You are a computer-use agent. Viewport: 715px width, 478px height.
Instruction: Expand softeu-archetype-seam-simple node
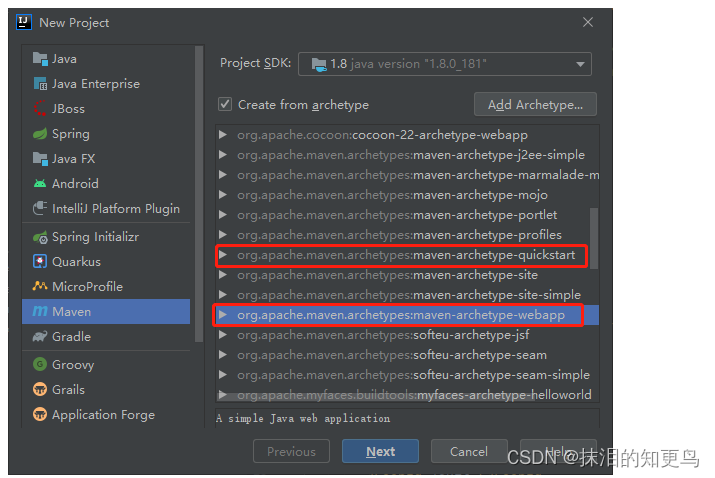pos(223,374)
